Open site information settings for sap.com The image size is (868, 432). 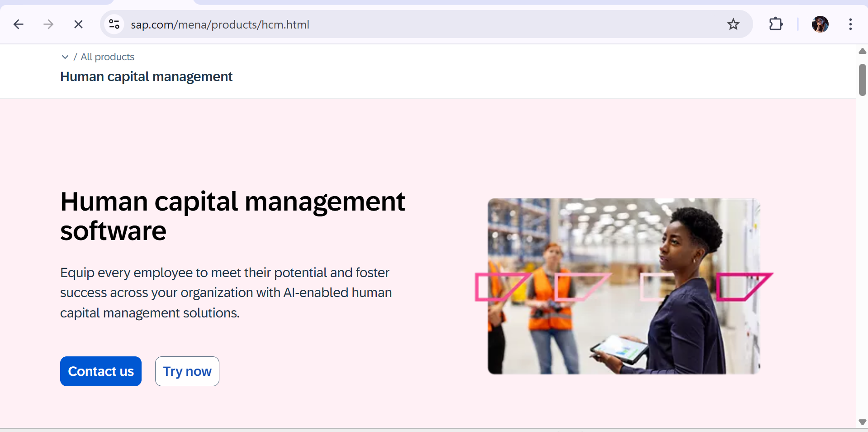pos(114,24)
